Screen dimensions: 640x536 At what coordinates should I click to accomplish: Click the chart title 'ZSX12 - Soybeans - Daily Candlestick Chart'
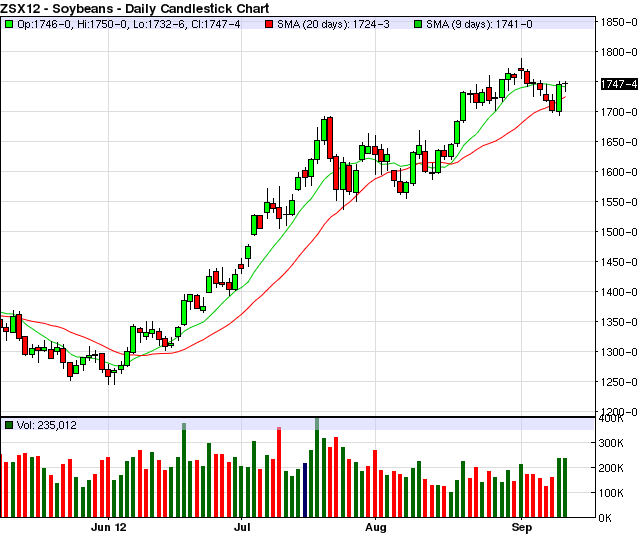click(x=135, y=8)
